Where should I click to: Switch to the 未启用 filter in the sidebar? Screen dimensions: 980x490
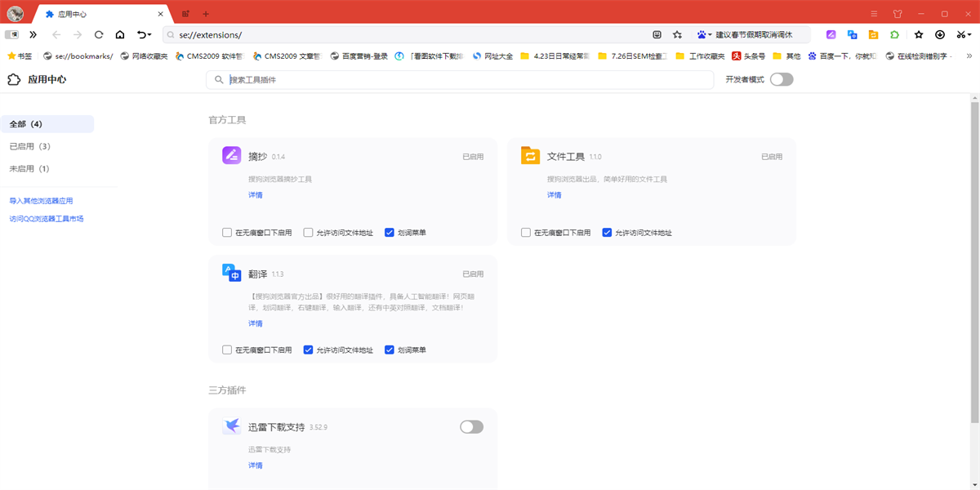[x=29, y=167]
